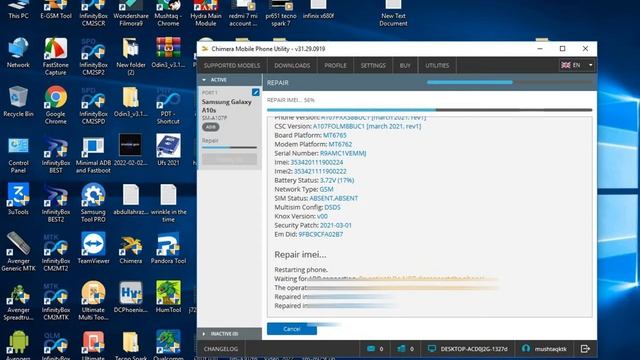
Task: Open the Recycle Bin
Action: point(18,102)
